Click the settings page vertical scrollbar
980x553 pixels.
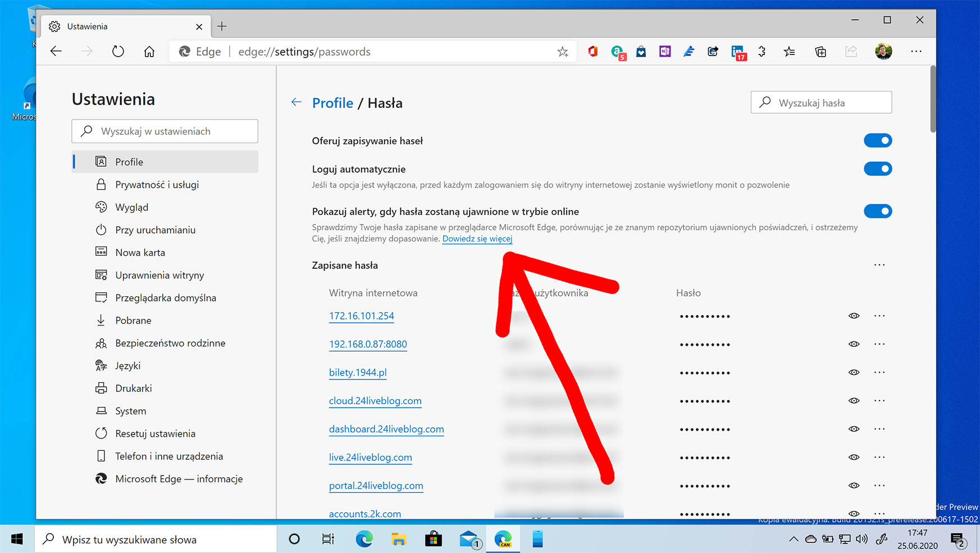point(933,99)
